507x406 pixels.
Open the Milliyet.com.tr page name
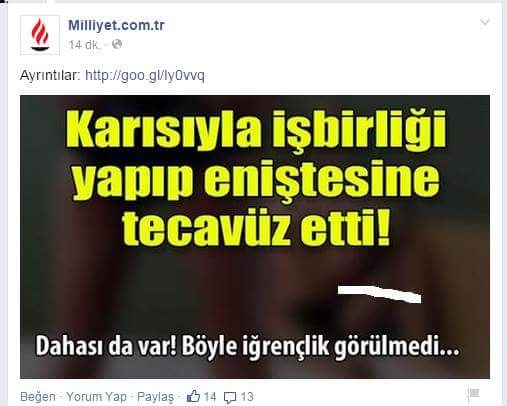pyautogui.click(x=116, y=25)
